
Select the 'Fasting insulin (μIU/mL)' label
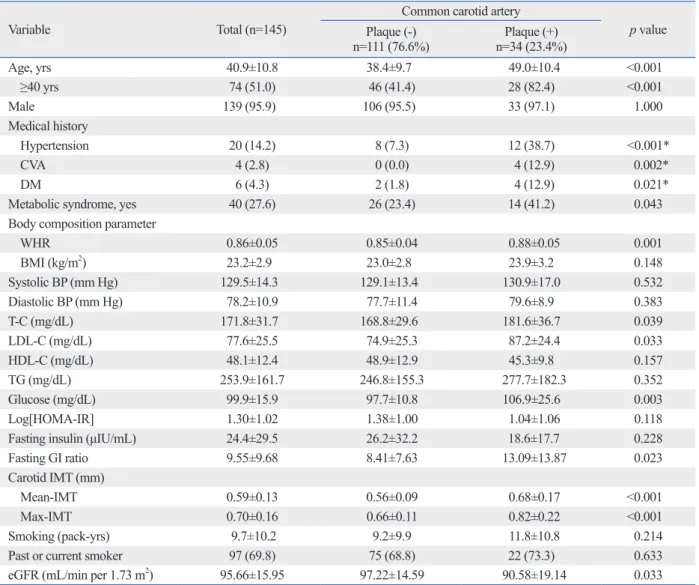pyautogui.click(x=72, y=439)
